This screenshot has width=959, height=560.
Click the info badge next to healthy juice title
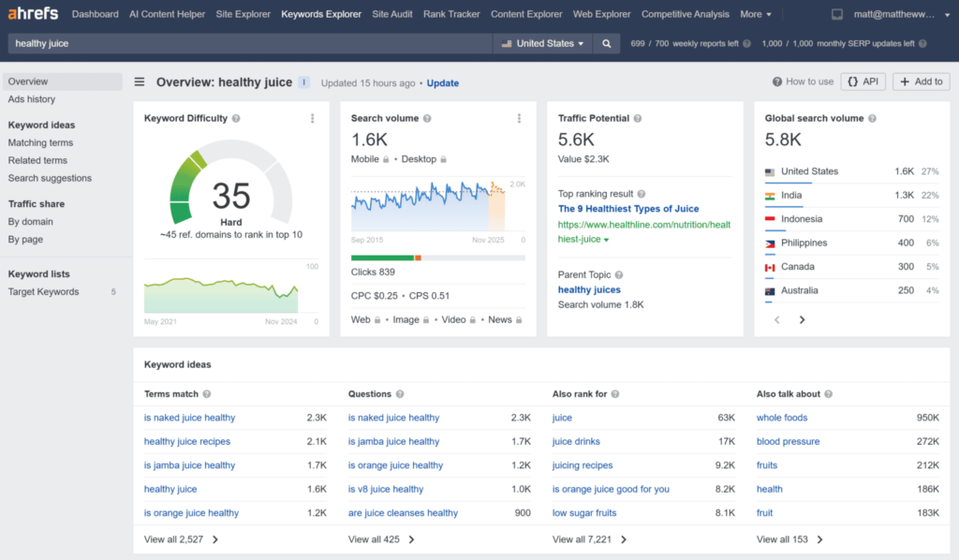coord(304,82)
